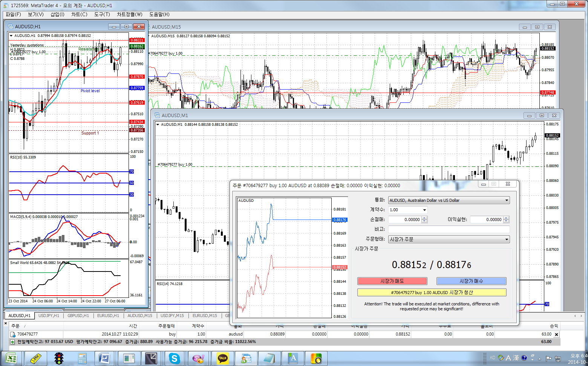The height and width of the screenshot is (366, 588).
Task: Click the red market sell button
Action: (392, 281)
